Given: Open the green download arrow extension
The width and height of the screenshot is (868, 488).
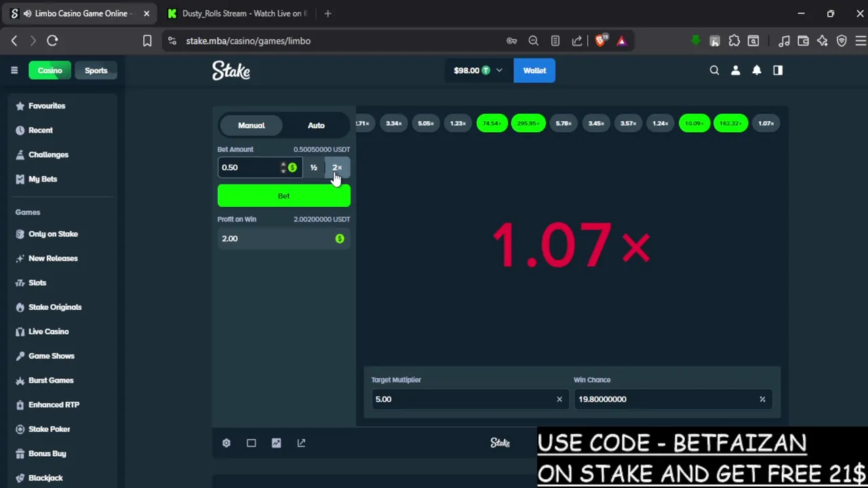Looking at the screenshot, I should (x=695, y=41).
